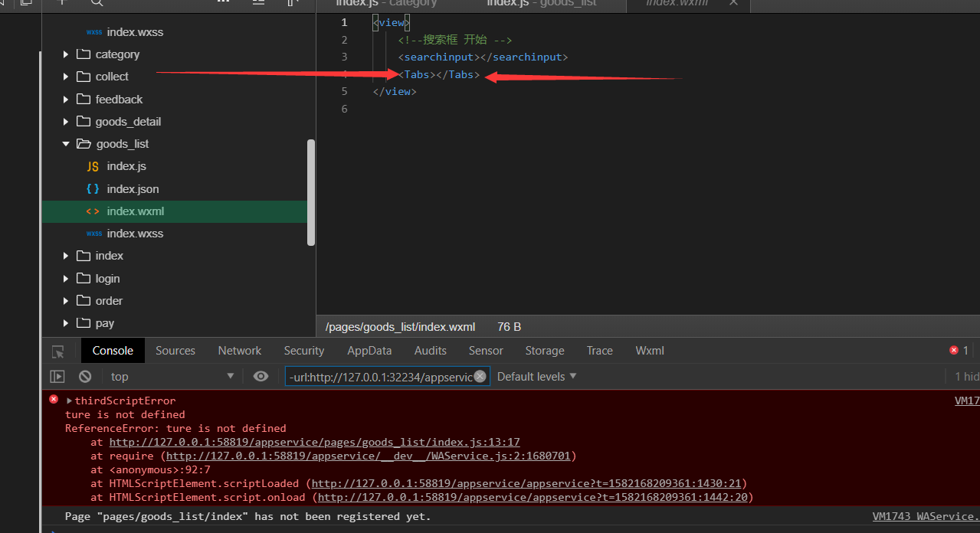Expand the pay folder arrow
The width and height of the screenshot is (980, 533).
[66, 323]
